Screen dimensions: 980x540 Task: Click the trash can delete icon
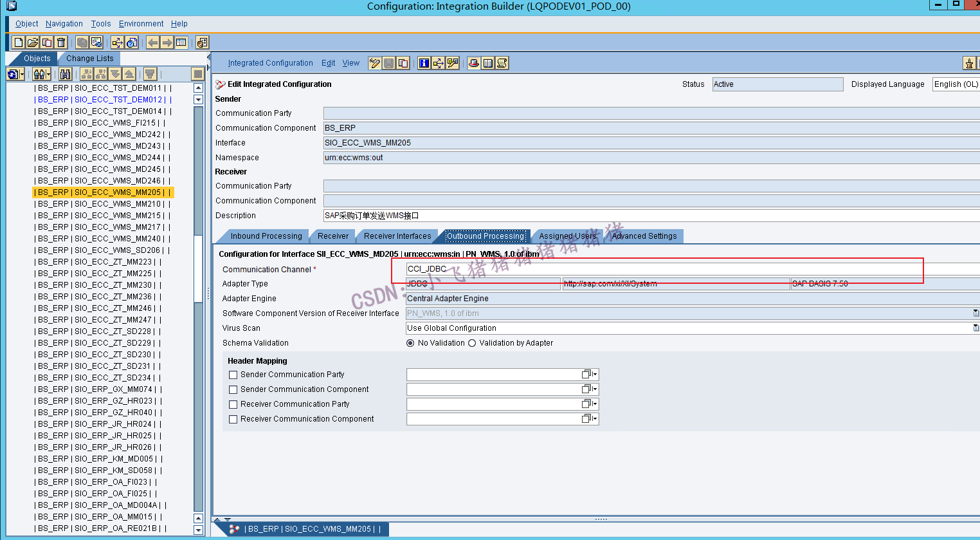60,42
